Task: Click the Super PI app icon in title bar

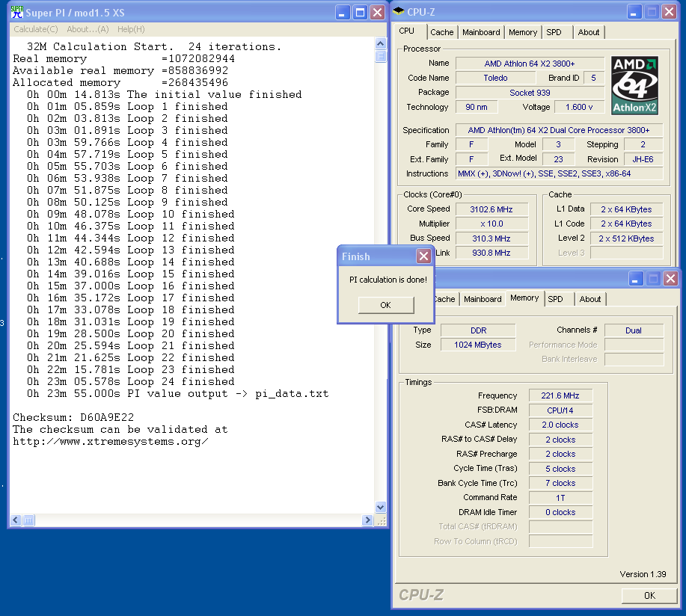Action: point(17,12)
